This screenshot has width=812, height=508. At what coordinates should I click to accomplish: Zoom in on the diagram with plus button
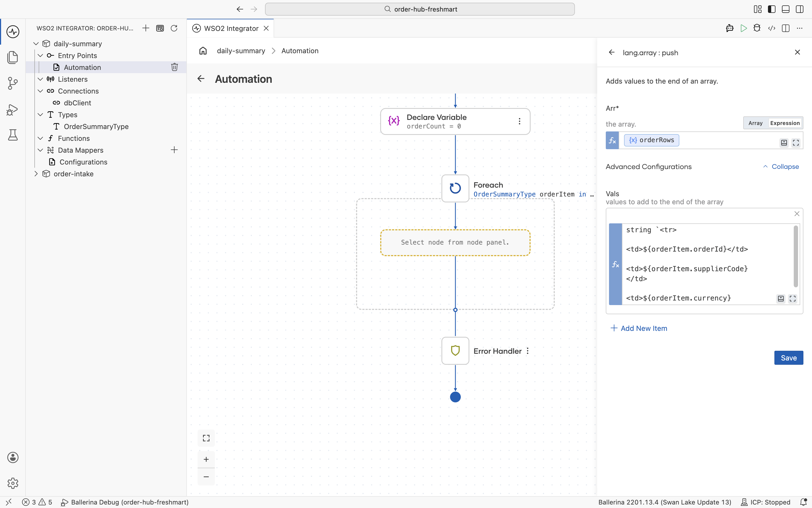tap(206, 459)
